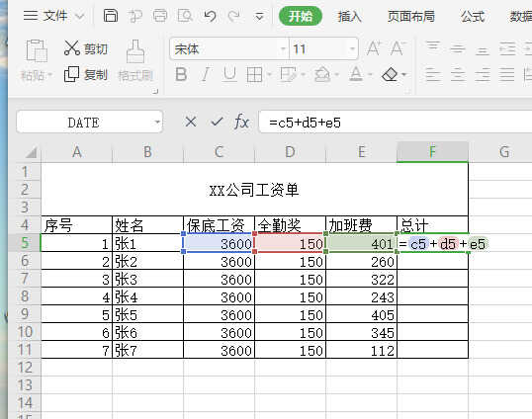Click the 粘贴 paste button
The width and height of the screenshot is (532, 419).
37,60
